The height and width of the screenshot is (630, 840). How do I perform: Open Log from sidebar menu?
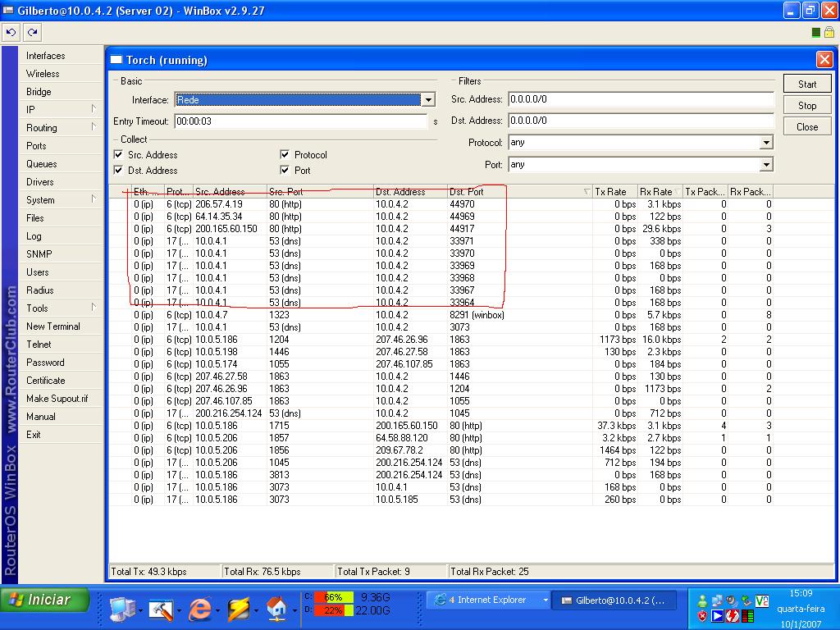61,236
